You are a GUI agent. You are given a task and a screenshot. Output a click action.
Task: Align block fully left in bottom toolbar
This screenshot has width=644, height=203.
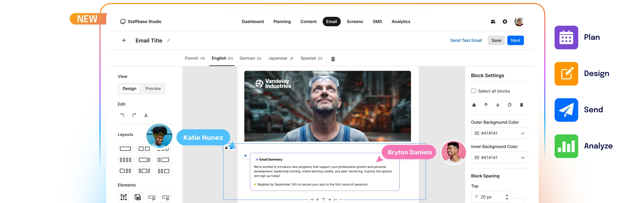[x=312, y=199]
